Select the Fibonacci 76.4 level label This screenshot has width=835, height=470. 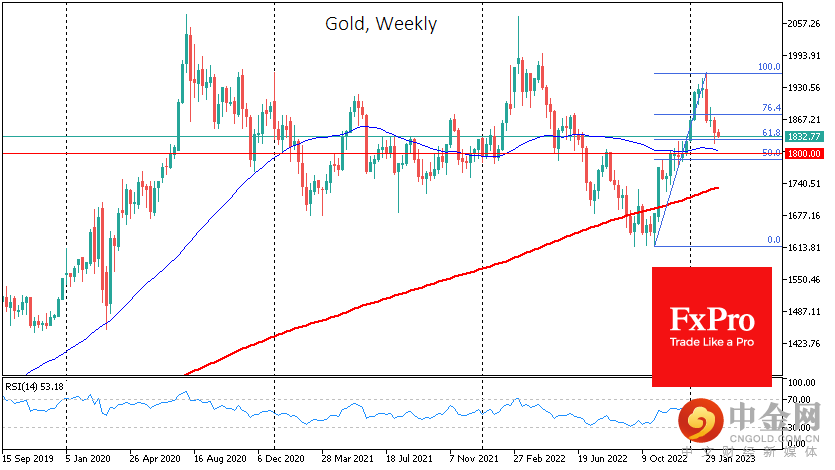[x=770, y=107]
